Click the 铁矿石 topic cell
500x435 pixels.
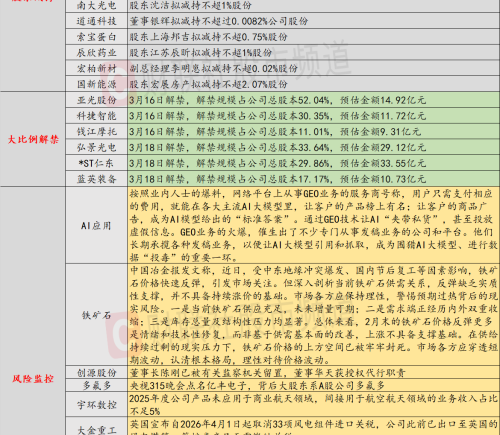[x=96, y=315]
